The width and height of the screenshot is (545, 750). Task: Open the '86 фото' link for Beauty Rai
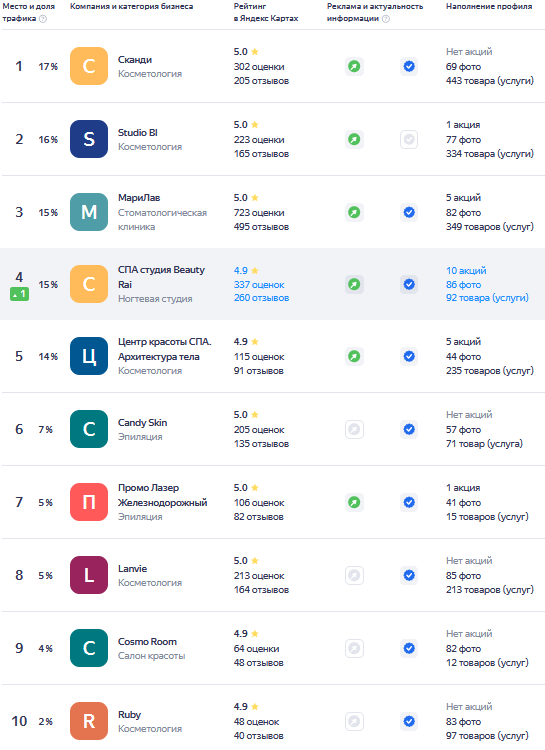coord(463,285)
